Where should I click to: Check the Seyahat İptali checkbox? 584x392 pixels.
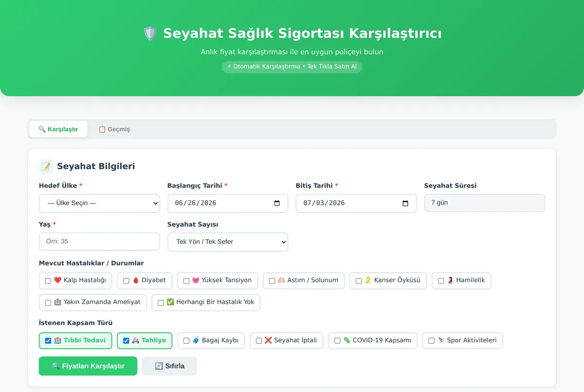coord(259,341)
